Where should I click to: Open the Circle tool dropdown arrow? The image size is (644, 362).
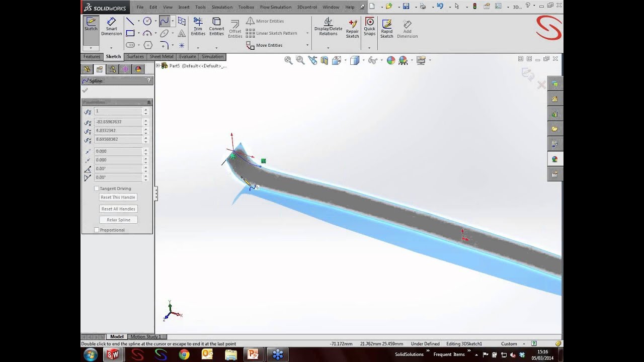pos(155,21)
